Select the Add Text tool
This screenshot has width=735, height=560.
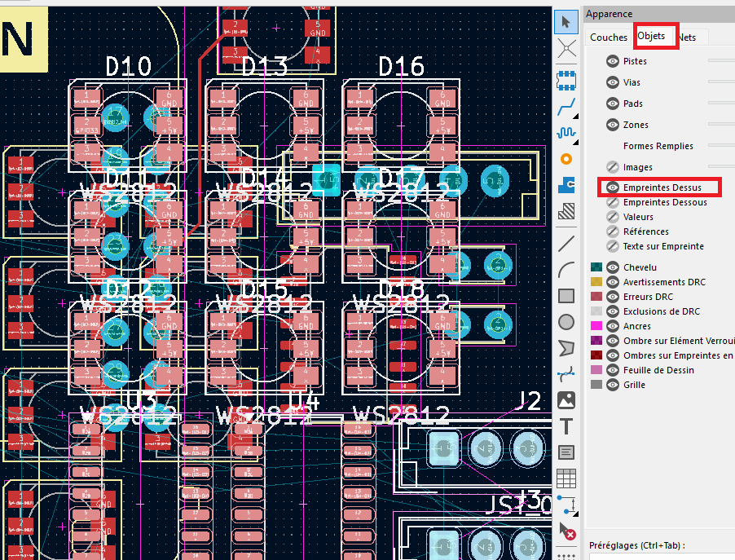point(566,427)
